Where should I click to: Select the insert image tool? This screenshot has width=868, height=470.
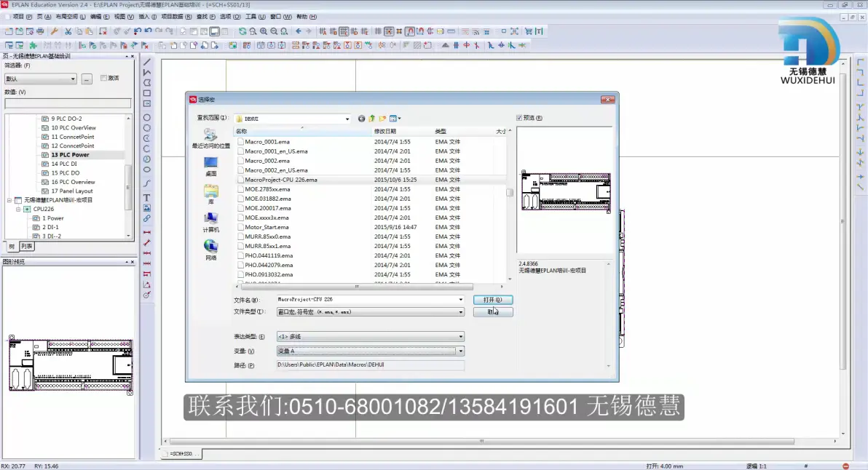[147, 208]
